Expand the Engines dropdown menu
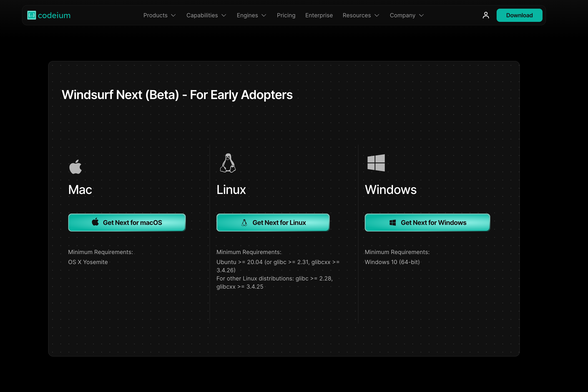 [x=251, y=15]
